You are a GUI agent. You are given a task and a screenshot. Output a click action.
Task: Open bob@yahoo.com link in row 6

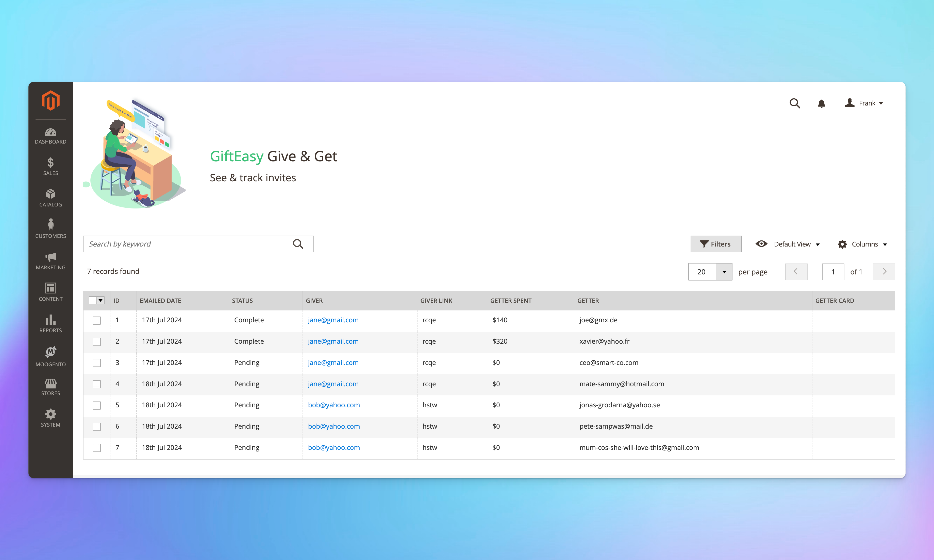coord(334,426)
